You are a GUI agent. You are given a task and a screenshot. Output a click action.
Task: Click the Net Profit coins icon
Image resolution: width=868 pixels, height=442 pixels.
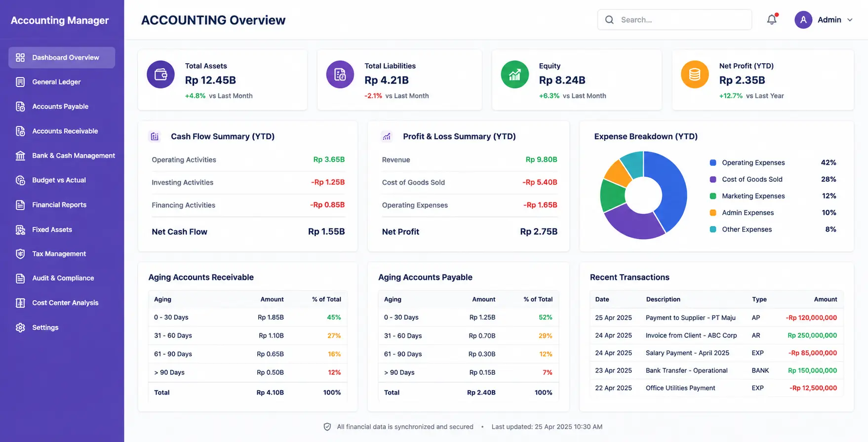click(695, 75)
